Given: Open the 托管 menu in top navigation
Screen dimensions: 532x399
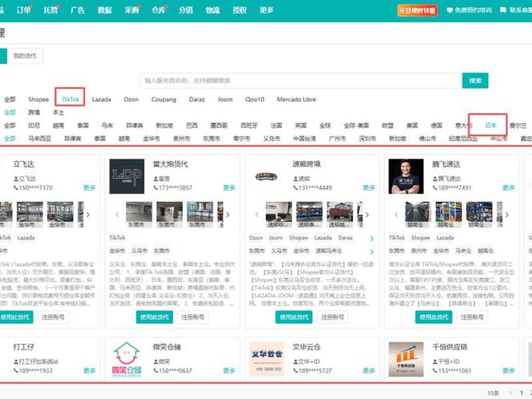Looking at the screenshot, I should coord(51,10).
